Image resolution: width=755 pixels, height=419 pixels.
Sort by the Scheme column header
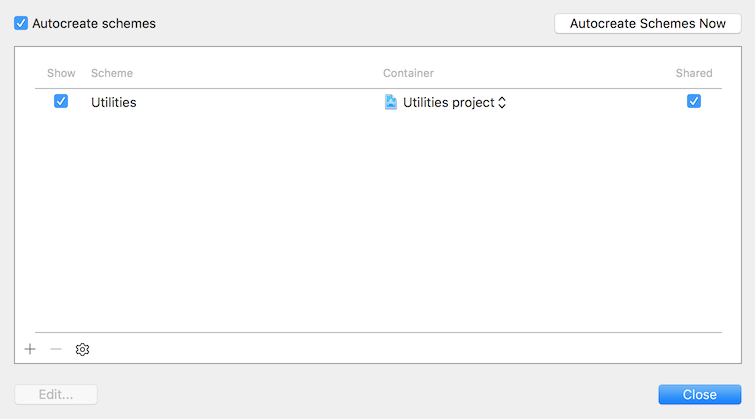coord(112,73)
